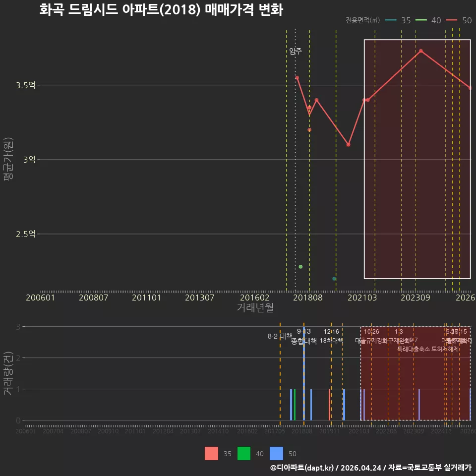Select the teal 35 line key in top legend

tap(391, 20)
